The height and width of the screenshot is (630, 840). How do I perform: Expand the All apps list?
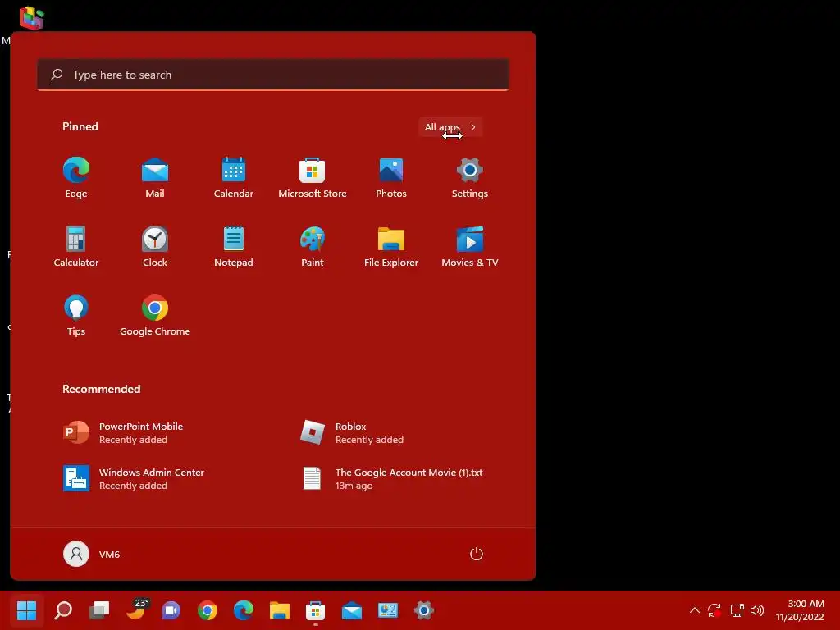click(x=450, y=127)
